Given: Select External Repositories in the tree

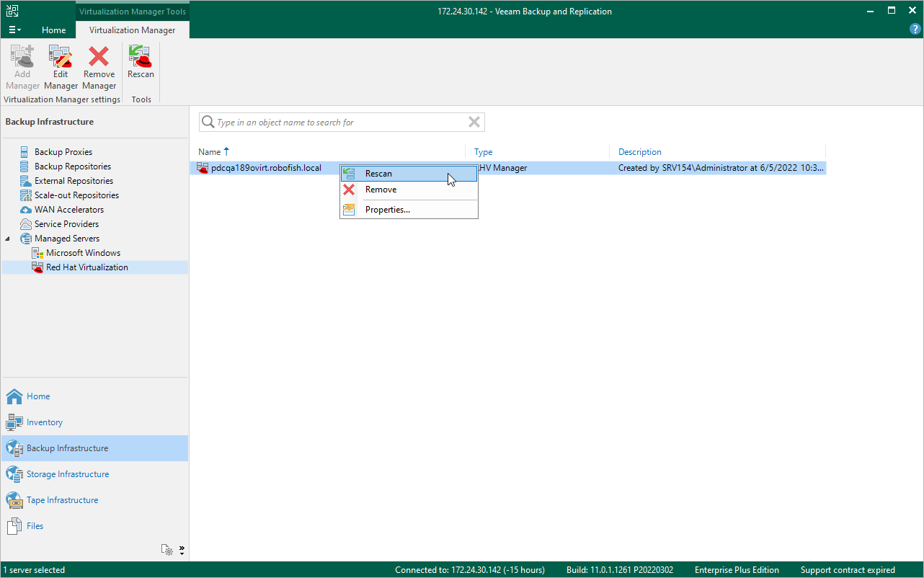Looking at the screenshot, I should pyautogui.click(x=74, y=181).
